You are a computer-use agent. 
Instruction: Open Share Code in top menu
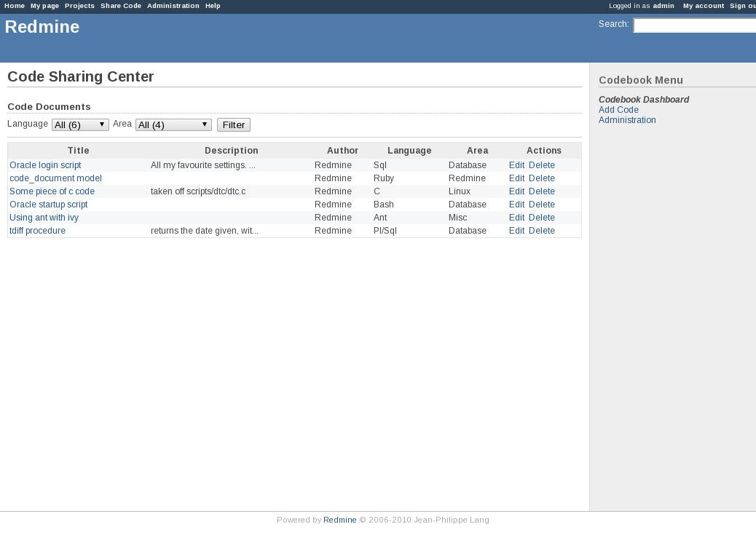click(x=121, y=6)
